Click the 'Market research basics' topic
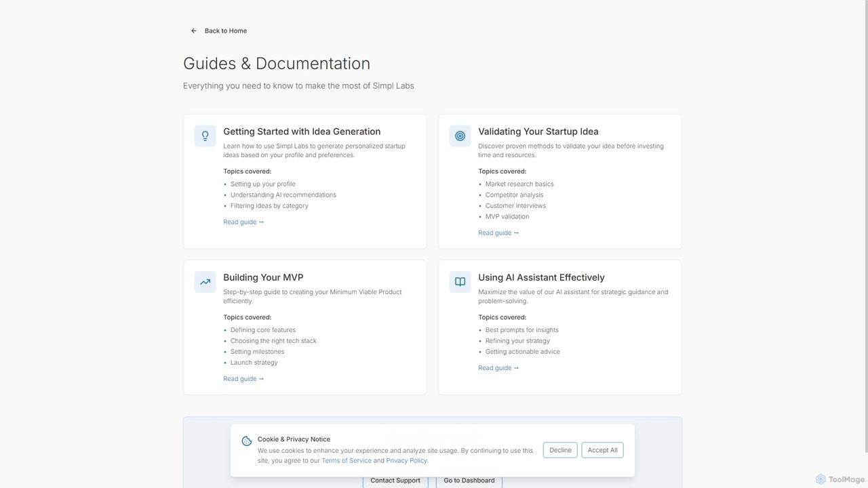868x488 pixels. [519, 184]
